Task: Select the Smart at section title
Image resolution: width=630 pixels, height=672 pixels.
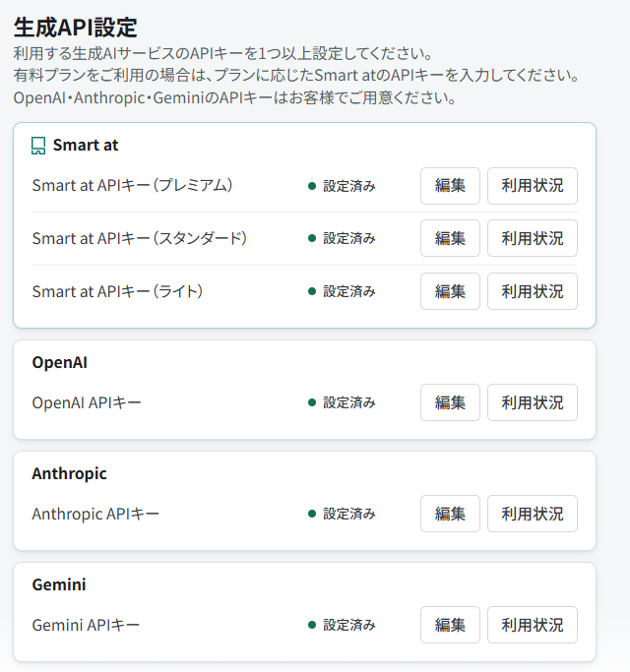Action: tap(86, 146)
